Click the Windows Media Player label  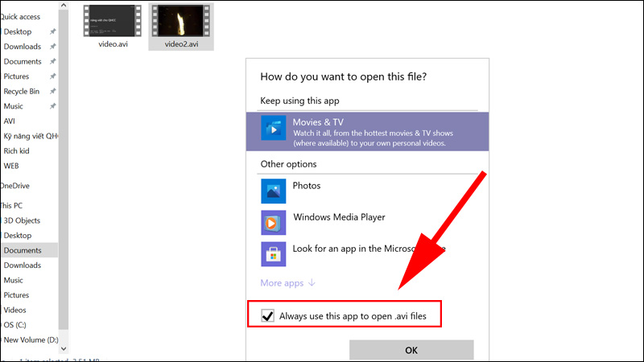[x=339, y=217]
